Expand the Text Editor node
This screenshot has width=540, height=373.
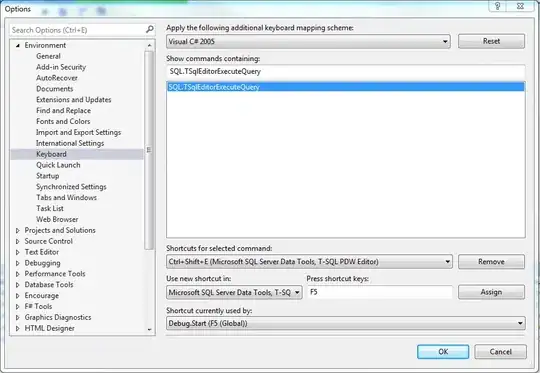[x=18, y=252]
